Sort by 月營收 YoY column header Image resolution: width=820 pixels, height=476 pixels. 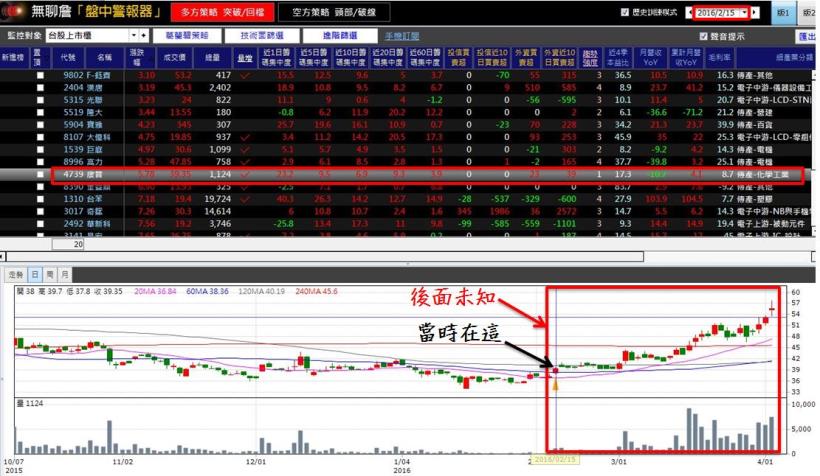tap(651, 58)
